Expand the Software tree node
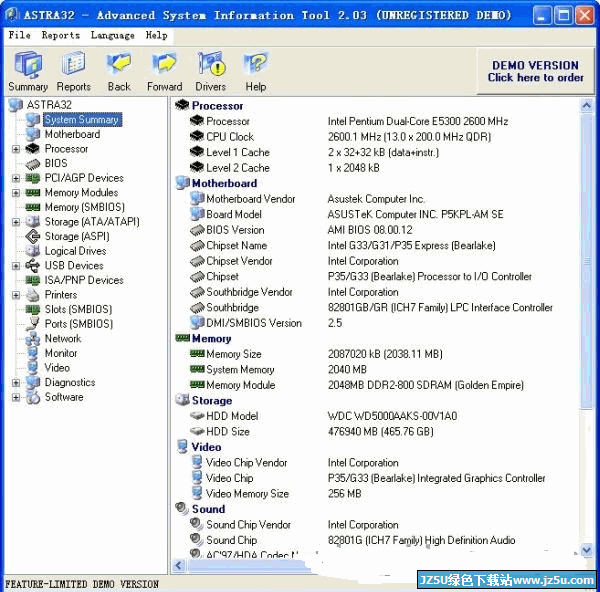The image size is (600, 592). click(x=16, y=397)
